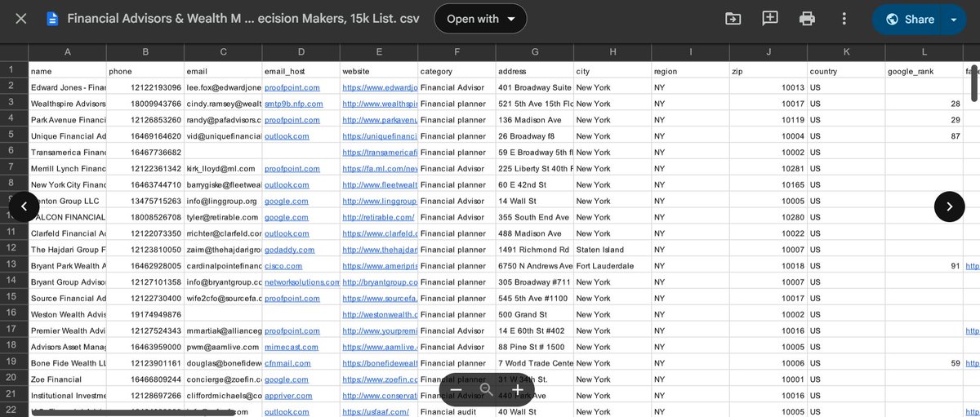Go to previous file with left arrow
980x417 pixels.
pyautogui.click(x=24, y=206)
